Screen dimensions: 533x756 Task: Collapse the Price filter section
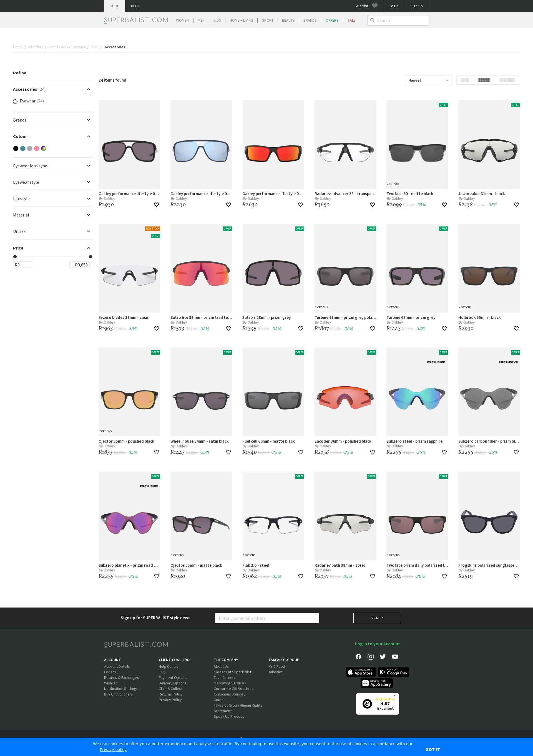(88, 248)
